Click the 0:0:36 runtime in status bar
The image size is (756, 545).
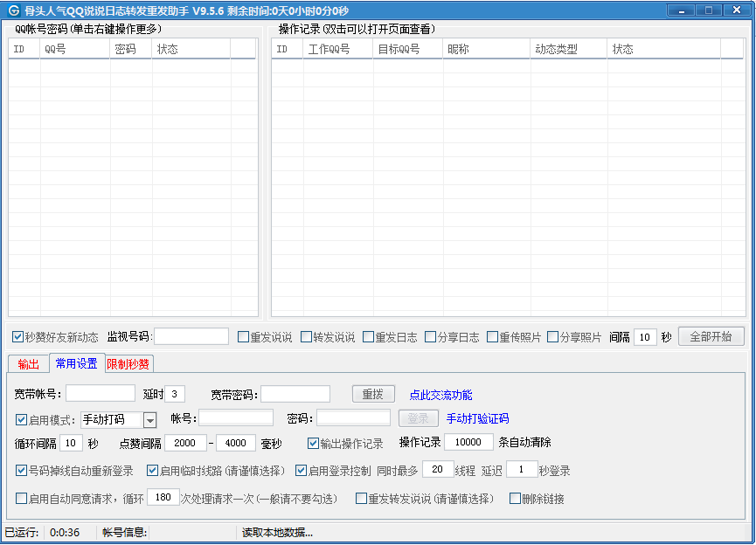65,533
